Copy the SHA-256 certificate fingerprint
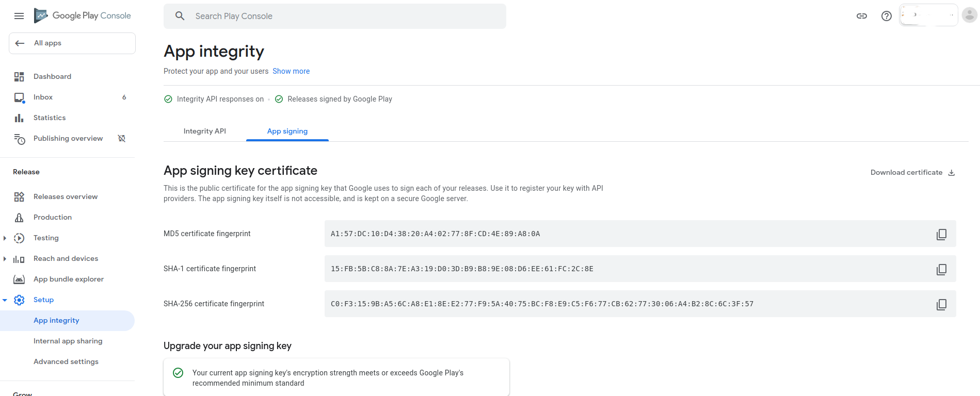The height and width of the screenshot is (396, 980). [x=942, y=304]
